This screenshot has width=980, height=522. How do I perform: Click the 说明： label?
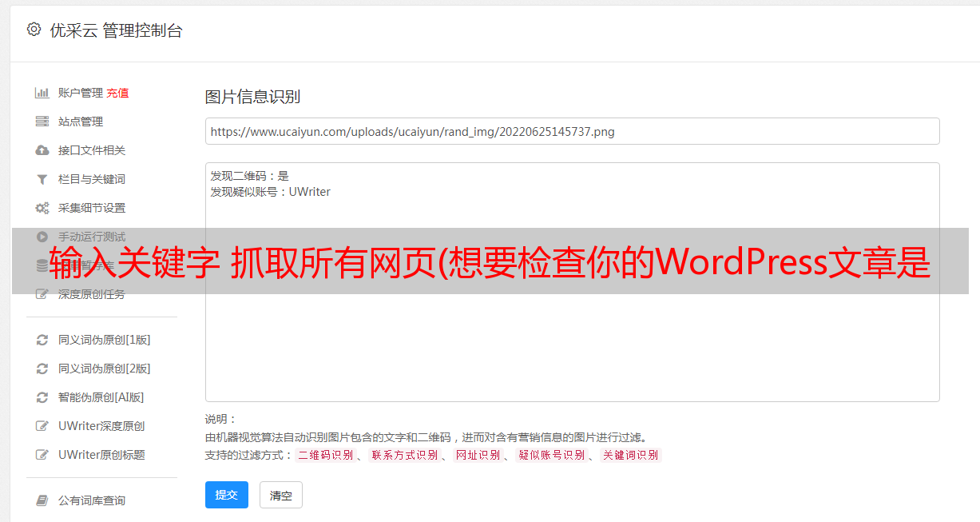tap(221, 419)
